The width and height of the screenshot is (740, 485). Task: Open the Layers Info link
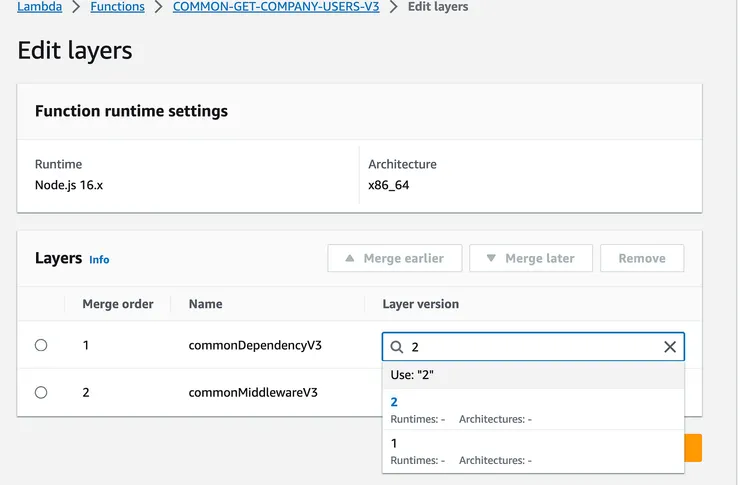tap(99, 259)
